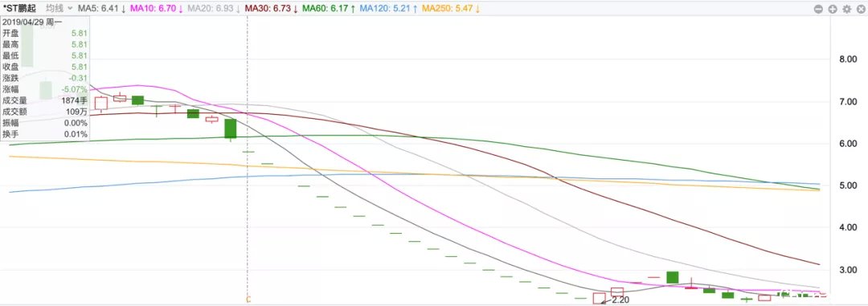Select the large green candle near 6.50
The width and height of the screenshot is (868, 306).
[231, 129]
